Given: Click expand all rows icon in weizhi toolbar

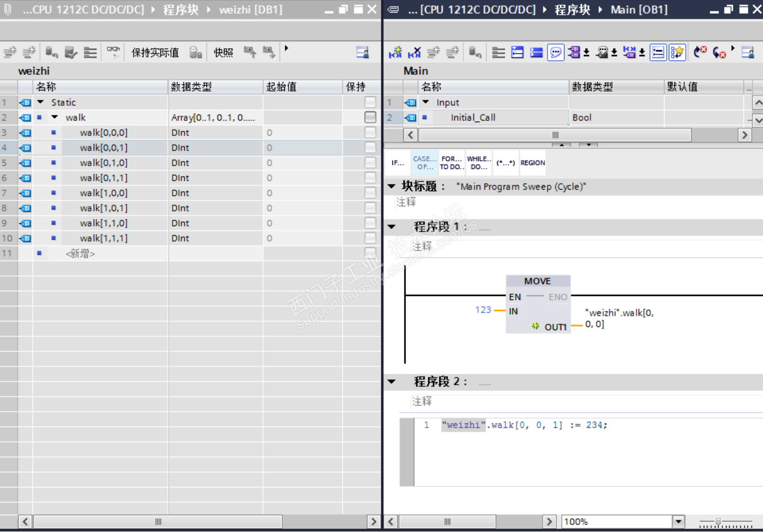Looking at the screenshot, I should (91, 52).
